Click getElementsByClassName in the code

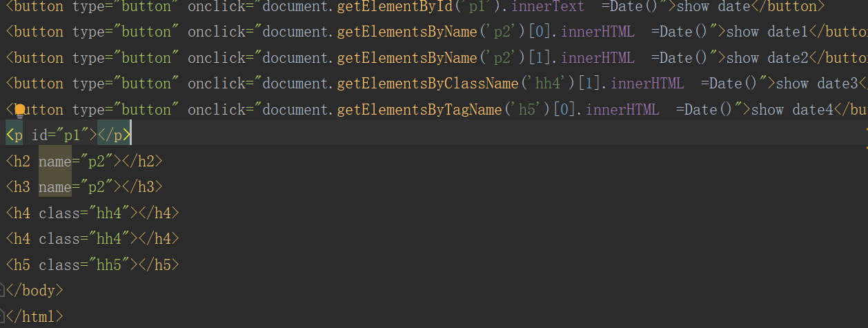(428, 84)
